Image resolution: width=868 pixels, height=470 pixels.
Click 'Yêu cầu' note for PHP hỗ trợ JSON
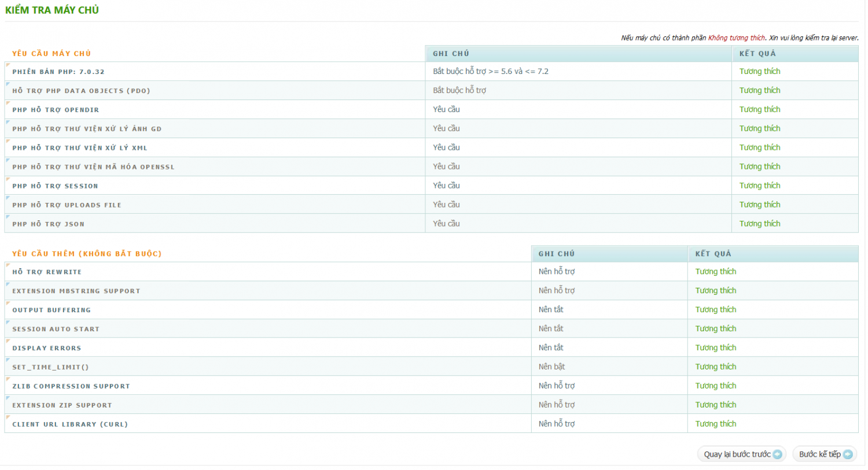(x=446, y=223)
